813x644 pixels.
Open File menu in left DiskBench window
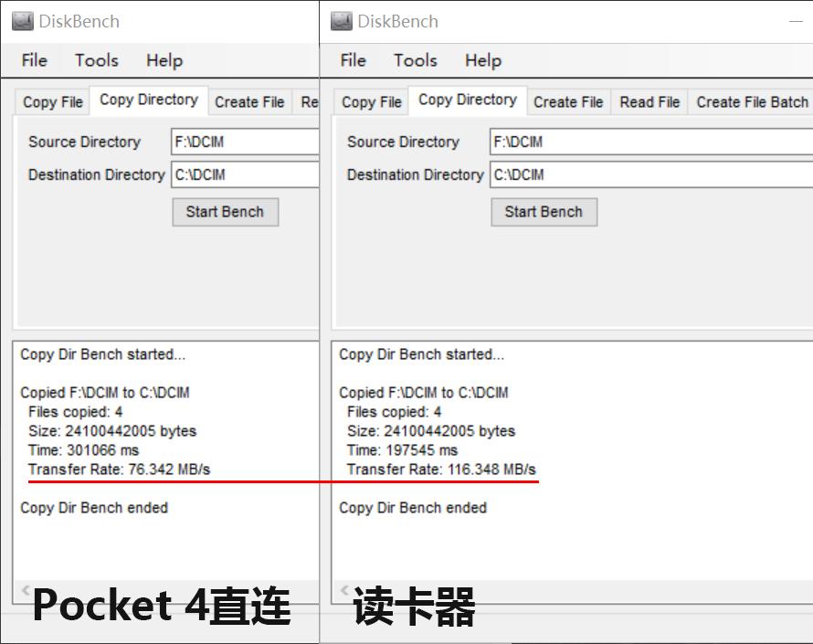coord(35,60)
